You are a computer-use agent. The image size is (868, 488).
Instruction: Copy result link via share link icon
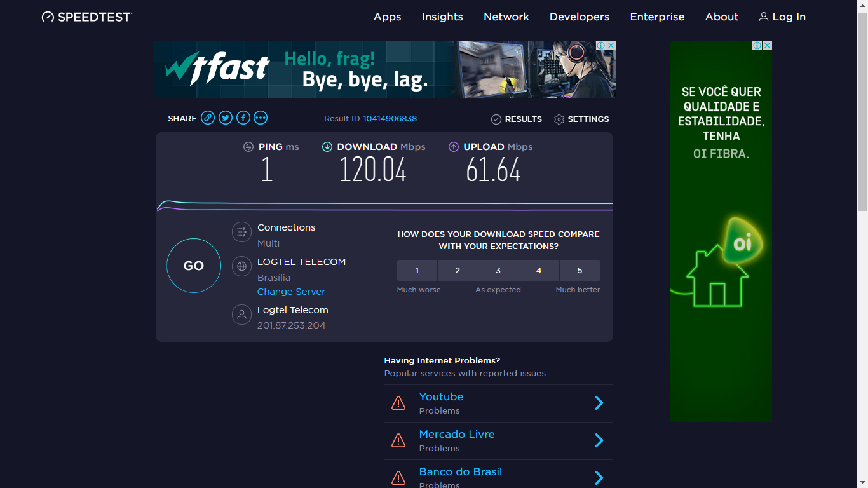(208, 118)
